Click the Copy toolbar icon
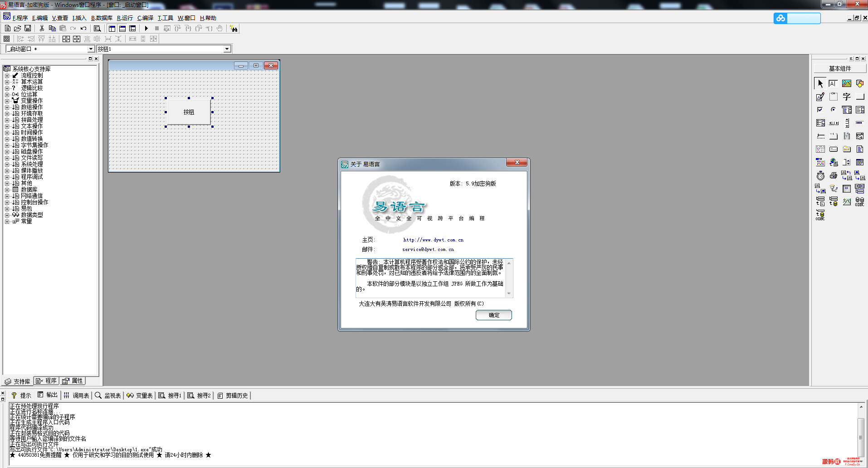 tap(52, 28)
